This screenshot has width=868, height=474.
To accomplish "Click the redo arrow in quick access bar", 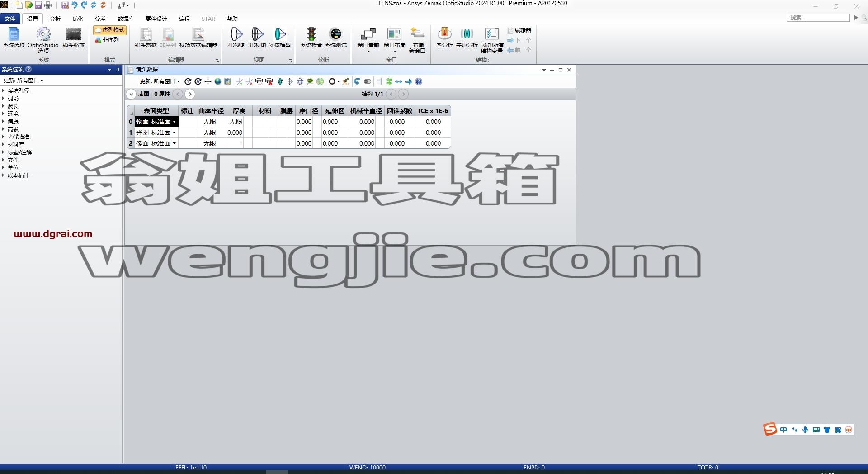I will tap(84, 5).
